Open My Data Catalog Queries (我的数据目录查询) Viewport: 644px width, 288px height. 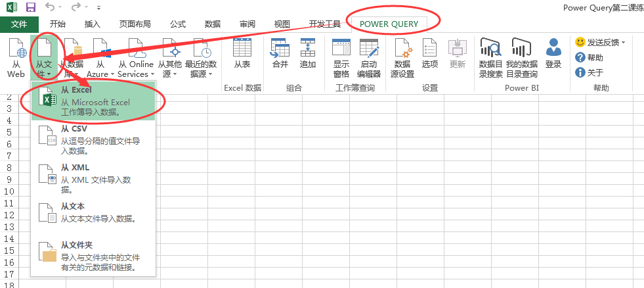(x=522, y=59)
